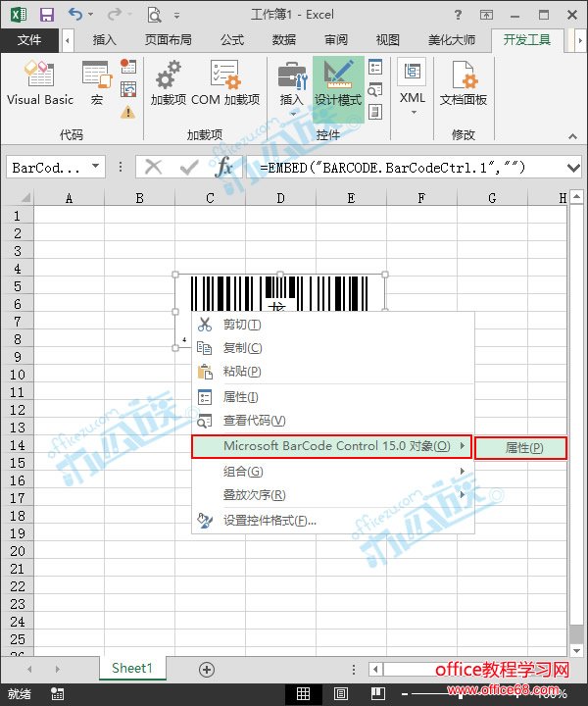Select the Sheet1 worksheet tab

tap(132, 668)
